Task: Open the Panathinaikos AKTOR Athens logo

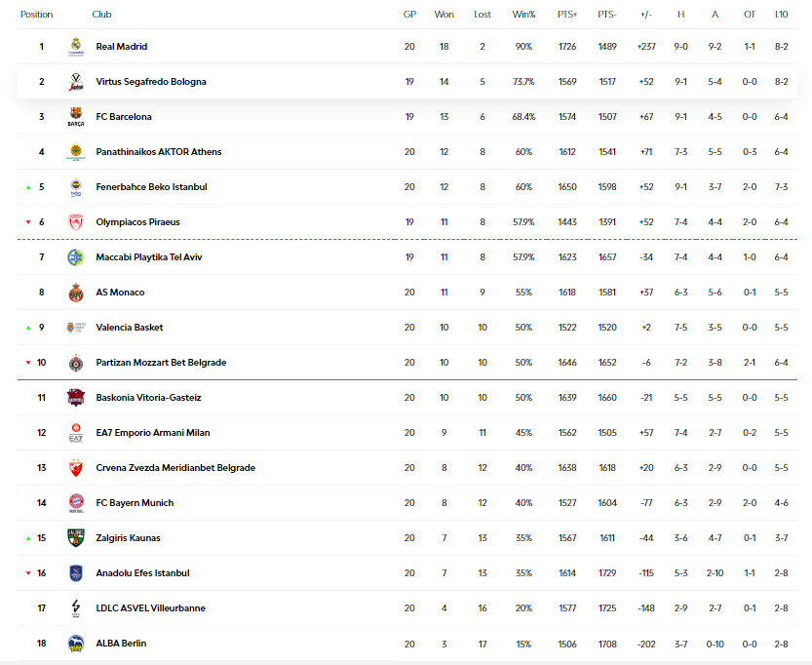Action: (x=76, y=151)
